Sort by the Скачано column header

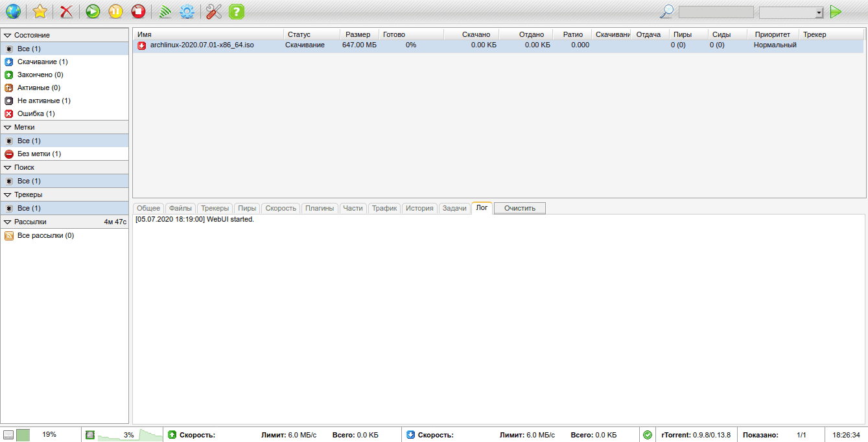pyautogui.click(x=471, y=34)
